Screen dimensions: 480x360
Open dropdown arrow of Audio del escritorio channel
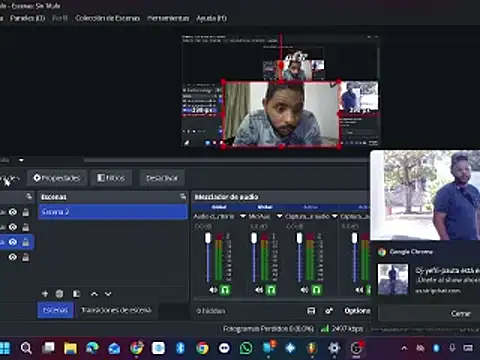click(x=243, y=216)
